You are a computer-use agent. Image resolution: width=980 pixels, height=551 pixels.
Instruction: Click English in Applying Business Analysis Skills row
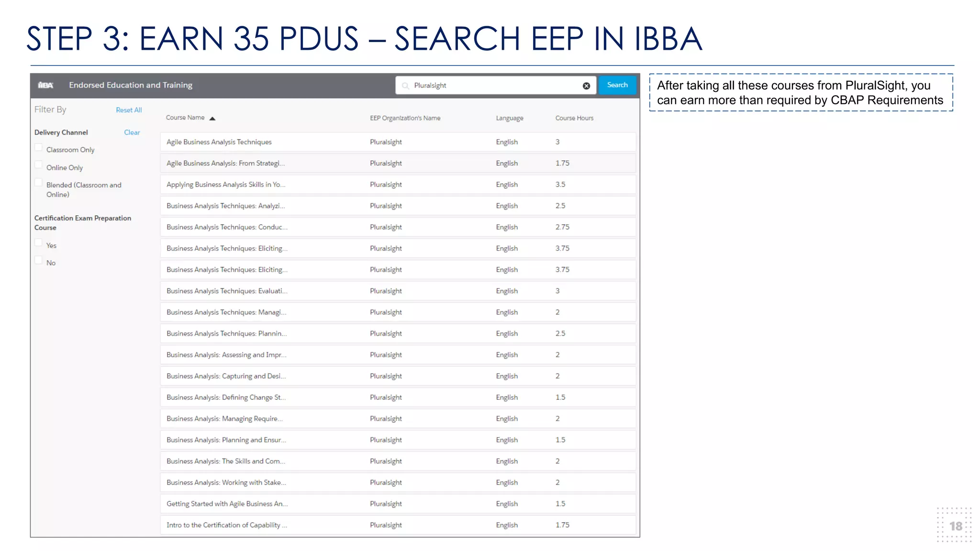pos(507,185)
